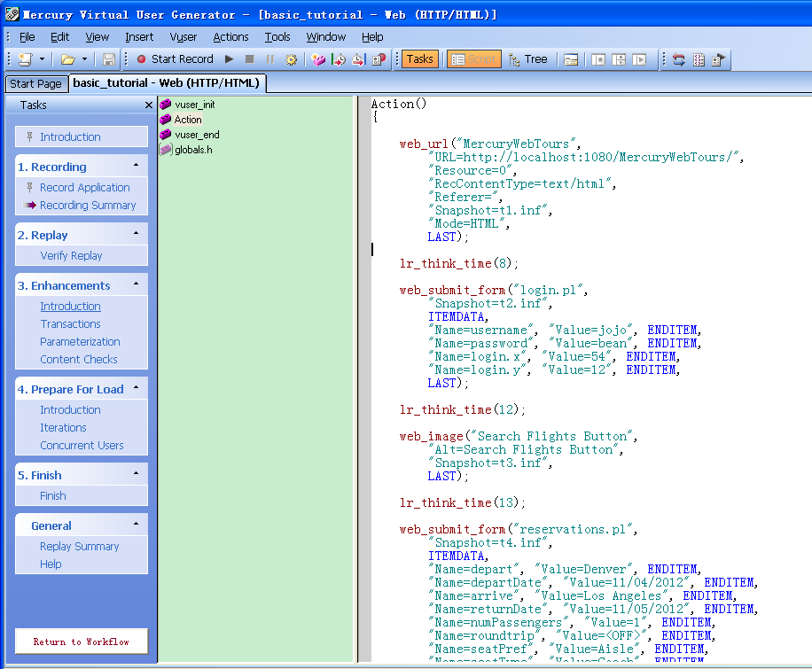Switch to Script view with the Script button
Viewport: 812px width, 669px height.
[x=472, y=58]
